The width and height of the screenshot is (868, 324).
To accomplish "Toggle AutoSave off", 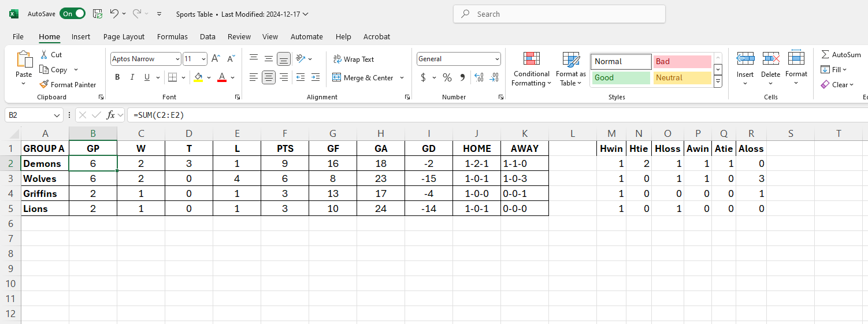I will click(x=72, y=14).
